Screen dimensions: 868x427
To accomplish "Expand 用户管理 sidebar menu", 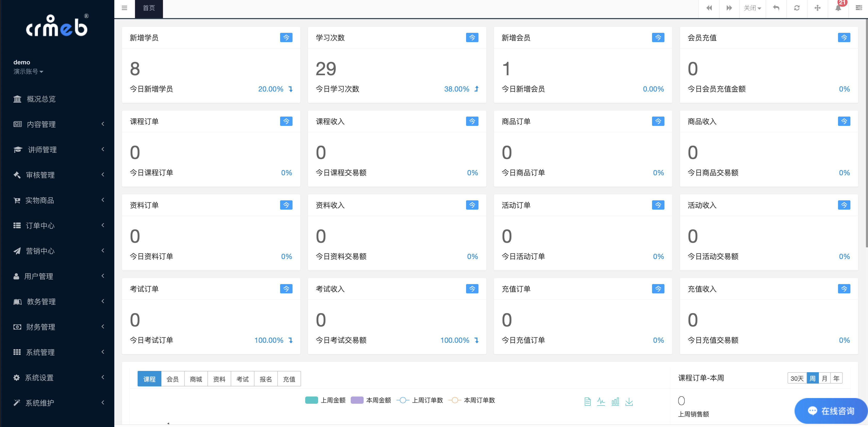I will point(57,276).
